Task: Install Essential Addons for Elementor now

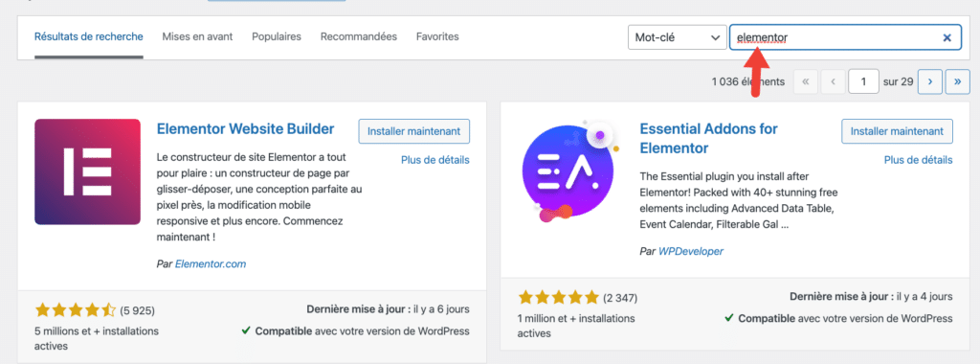Action: [x=897, y=131]
